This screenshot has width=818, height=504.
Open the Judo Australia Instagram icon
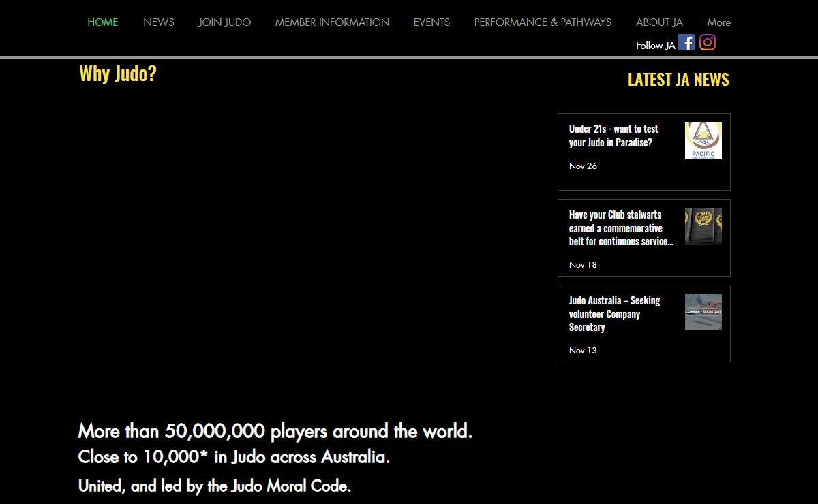pos(708,43)
